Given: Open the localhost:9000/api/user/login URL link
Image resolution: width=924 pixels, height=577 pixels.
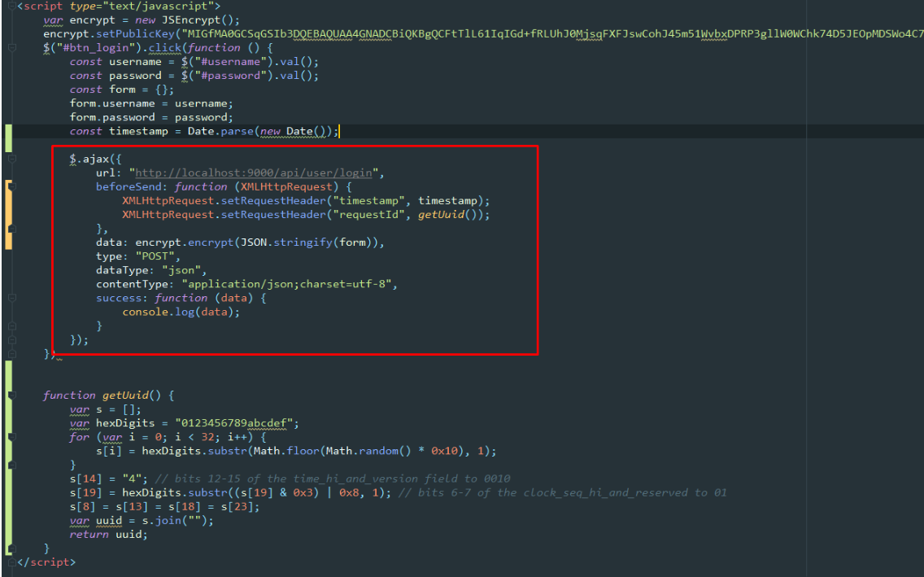Looking at the screenshot, I should 254,173.
